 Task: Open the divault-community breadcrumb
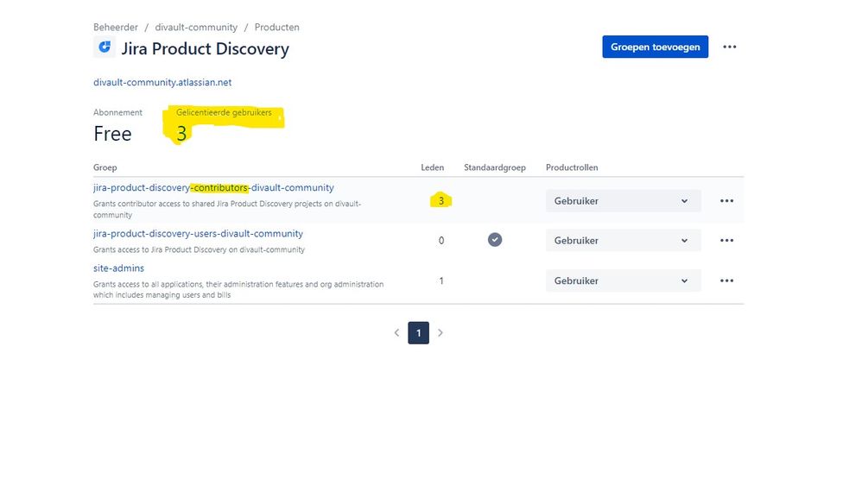tap(196, 27)
